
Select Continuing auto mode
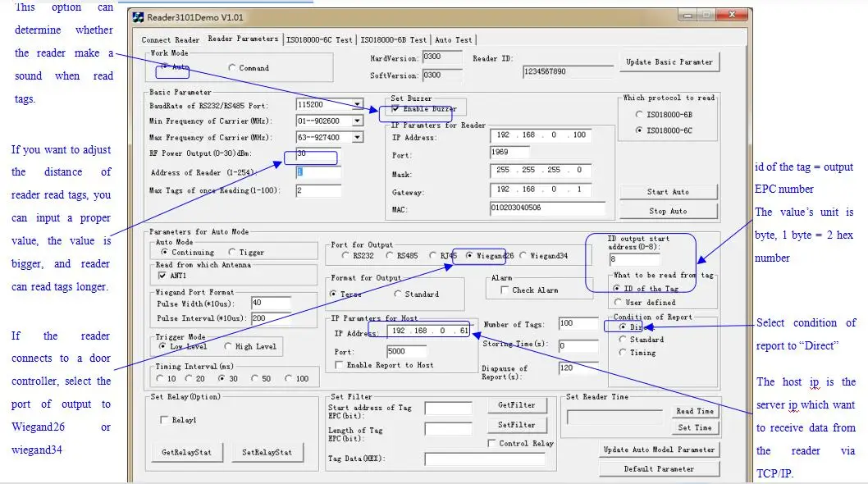(x=164, y=252)
